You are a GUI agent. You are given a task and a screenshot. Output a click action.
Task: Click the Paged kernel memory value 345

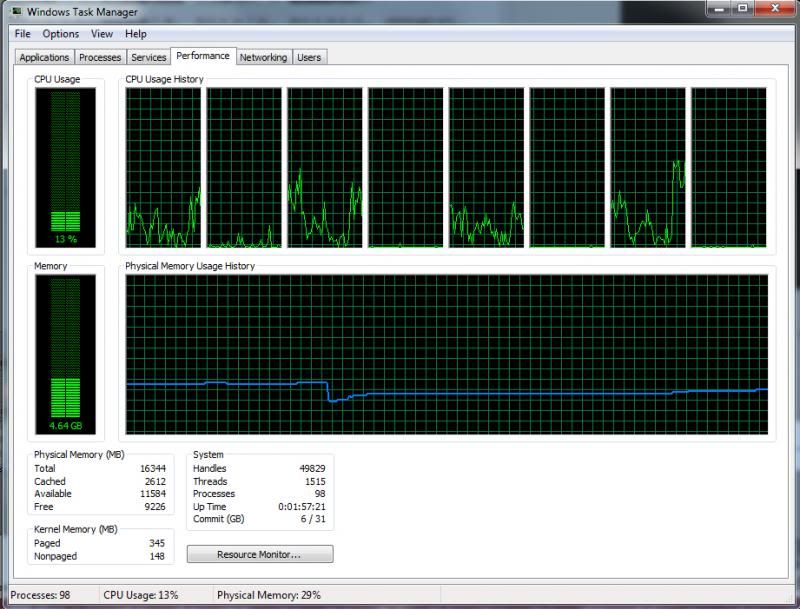[x=157, y=543]
